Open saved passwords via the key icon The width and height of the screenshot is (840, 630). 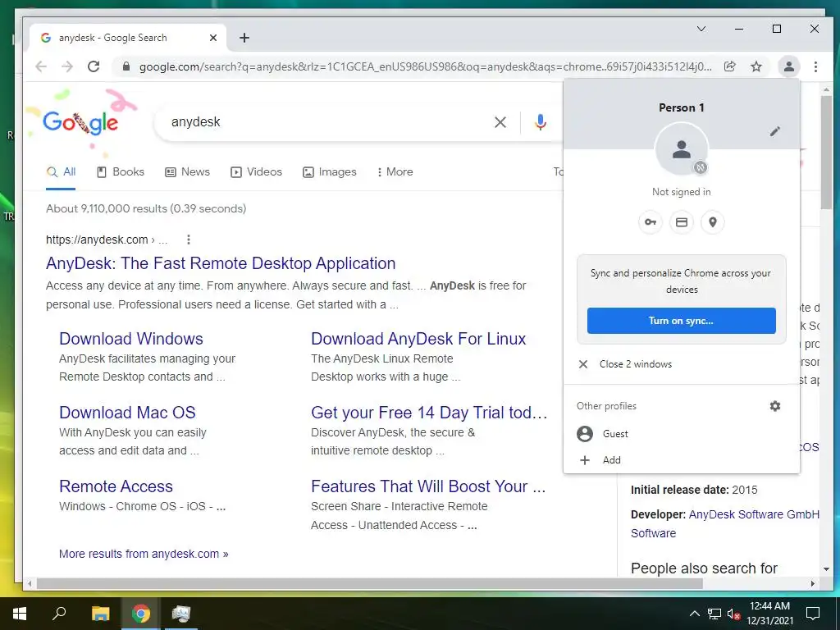click(651, 221)
